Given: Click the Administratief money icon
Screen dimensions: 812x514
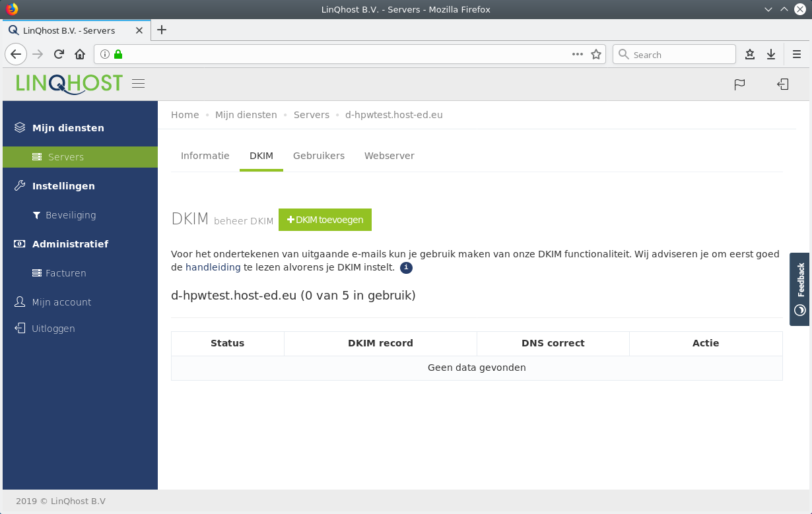Looking at the screenshot, I should tap(20, 243).
